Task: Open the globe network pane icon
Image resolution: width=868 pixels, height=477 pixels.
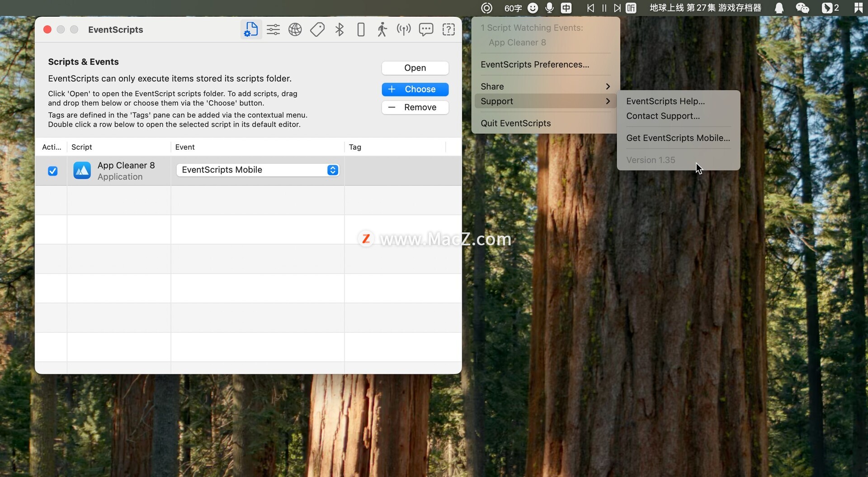Action: pos(295,29)
